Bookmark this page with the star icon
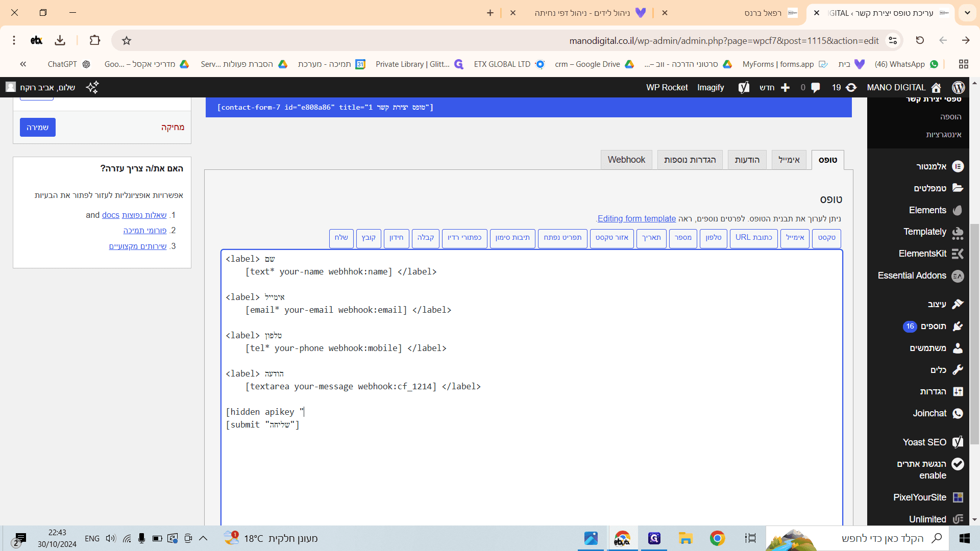 [127, 40]
